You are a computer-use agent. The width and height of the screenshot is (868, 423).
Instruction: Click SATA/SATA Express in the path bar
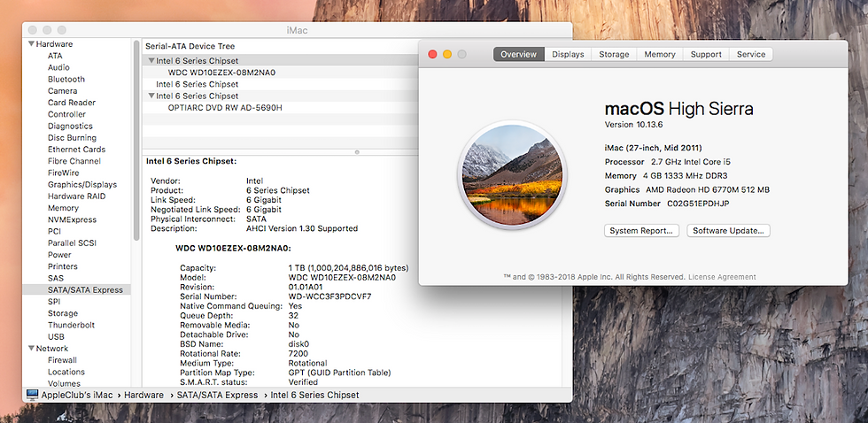point(217,395)
